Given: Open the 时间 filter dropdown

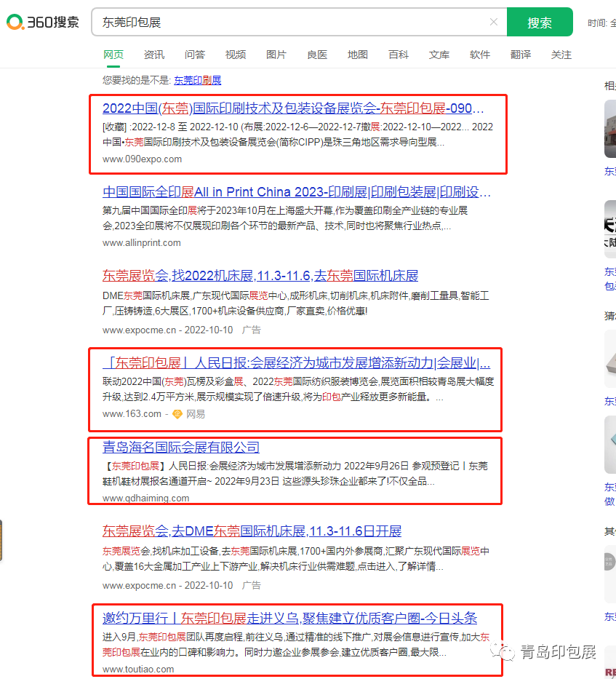Looking at the screenshot, I should coord(601,23).
